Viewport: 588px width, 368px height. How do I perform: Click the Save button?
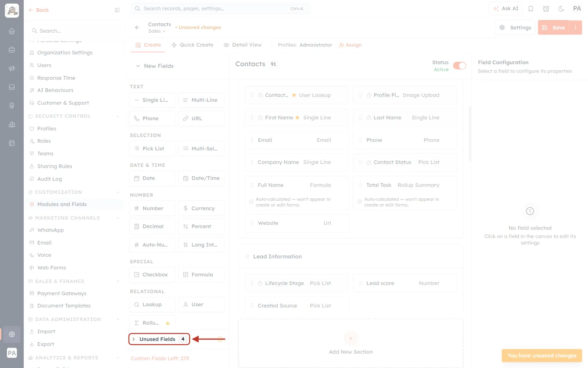(554, 27)
